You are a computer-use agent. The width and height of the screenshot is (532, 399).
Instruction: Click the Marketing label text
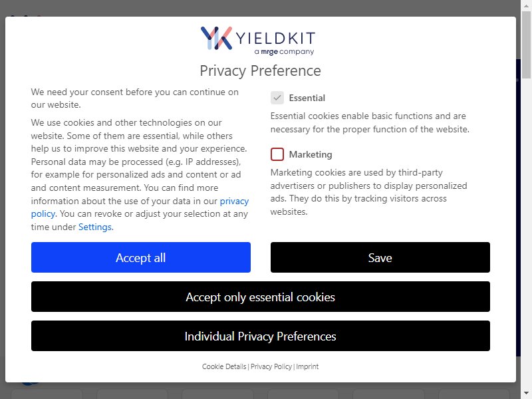311,154
